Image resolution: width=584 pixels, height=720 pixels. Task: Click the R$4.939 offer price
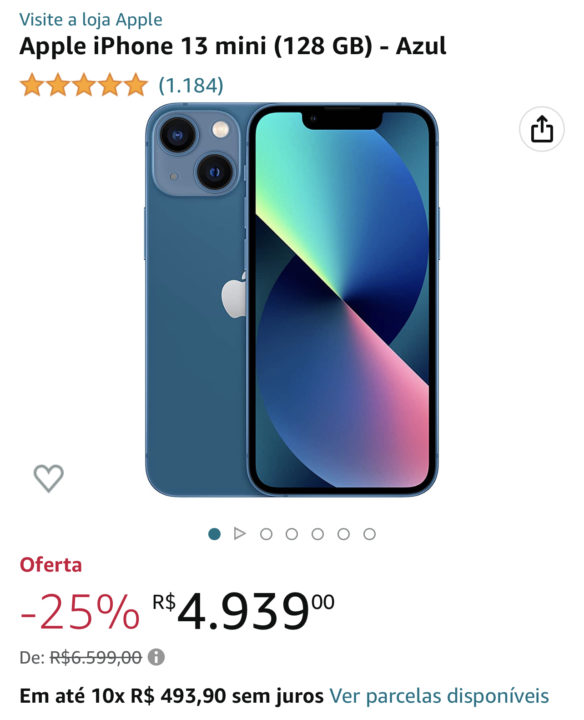click(x=243, y=611)
